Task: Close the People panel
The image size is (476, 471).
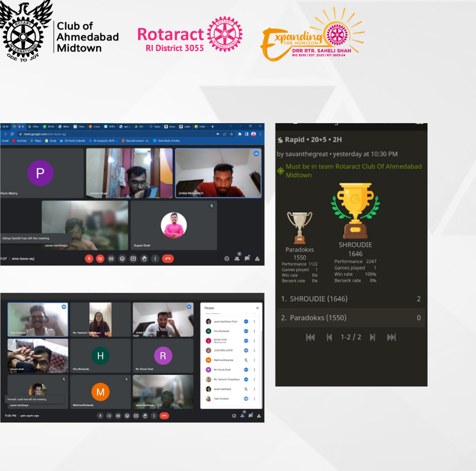Action: 258,308
